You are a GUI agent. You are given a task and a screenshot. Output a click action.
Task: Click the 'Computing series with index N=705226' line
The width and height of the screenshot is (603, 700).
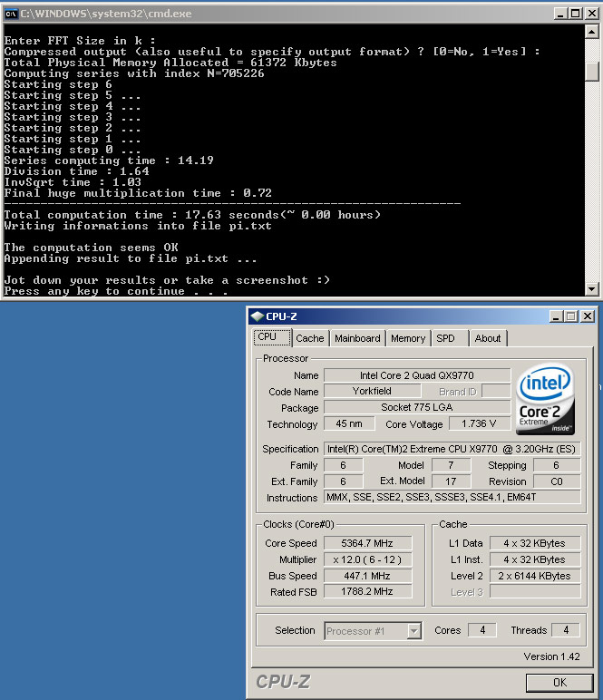point(134,73)
